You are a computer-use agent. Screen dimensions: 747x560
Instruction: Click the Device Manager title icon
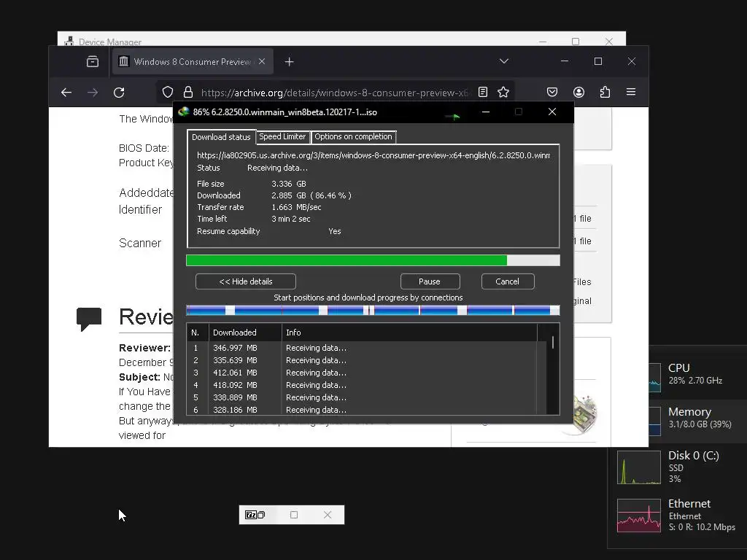tap(69, 42)
